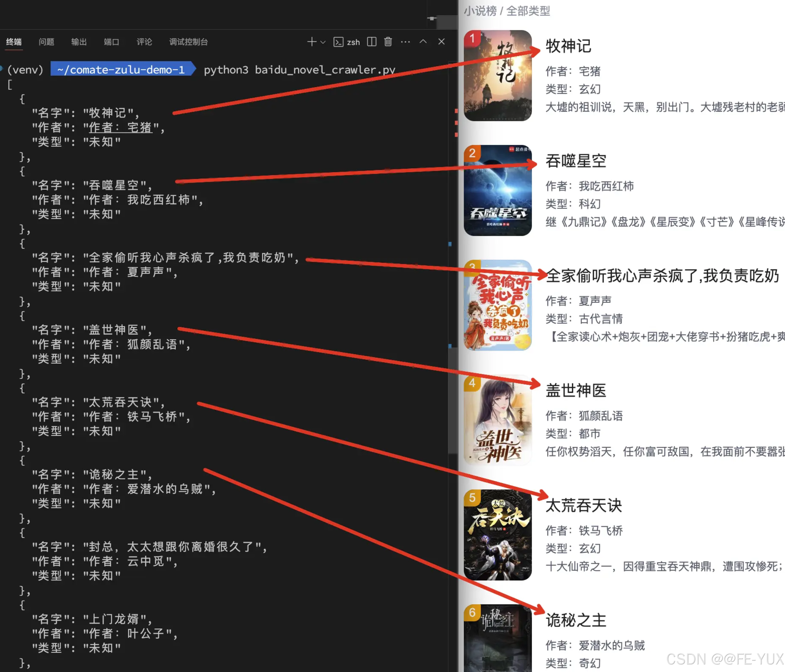Viewport: 785px width, 672px height.
Task: Open the 太荒吞天诀 title link
Action: 583,506
